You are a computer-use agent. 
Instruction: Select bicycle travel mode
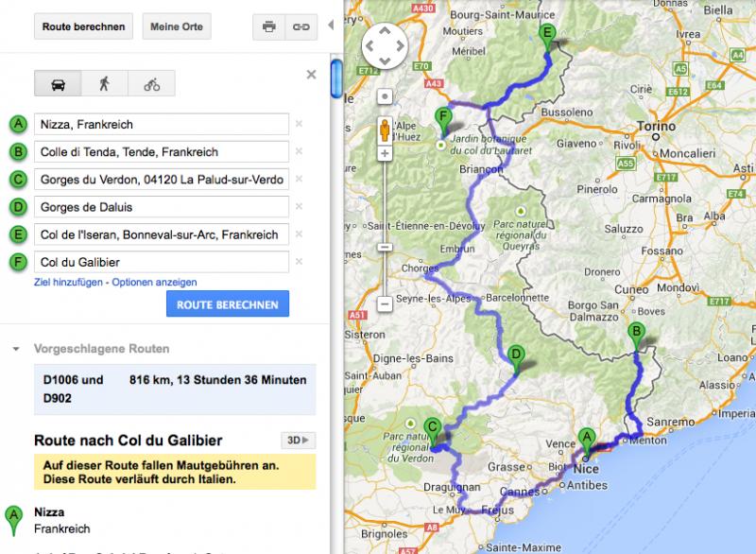tap(151, 84)
